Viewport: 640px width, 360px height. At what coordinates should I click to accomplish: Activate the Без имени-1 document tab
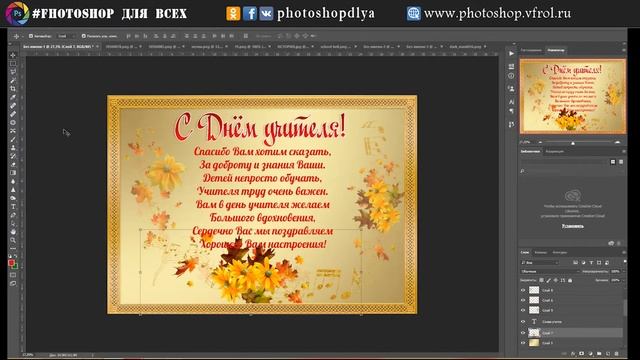[x=58, y=47]
